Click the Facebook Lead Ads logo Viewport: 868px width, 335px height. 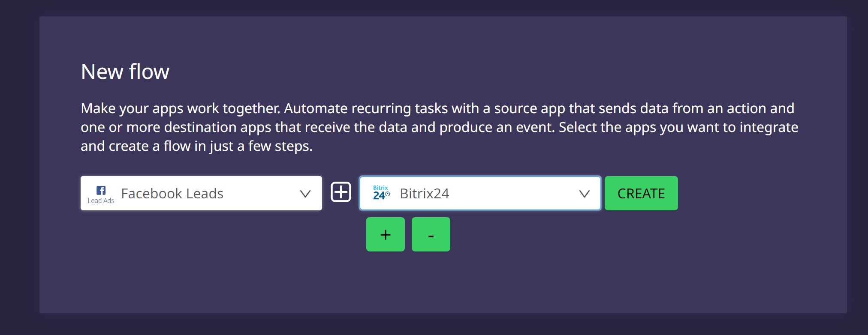pyautogui.click(x=101, y=194)
